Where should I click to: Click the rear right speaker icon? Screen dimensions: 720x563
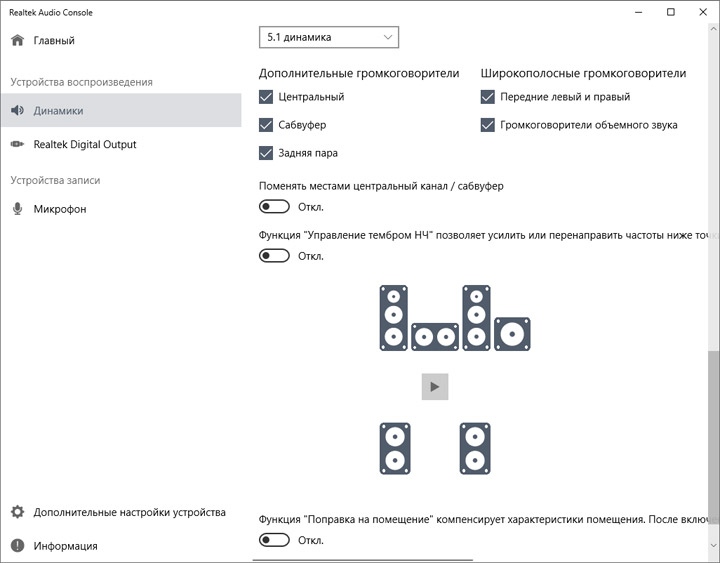[476, 448]
